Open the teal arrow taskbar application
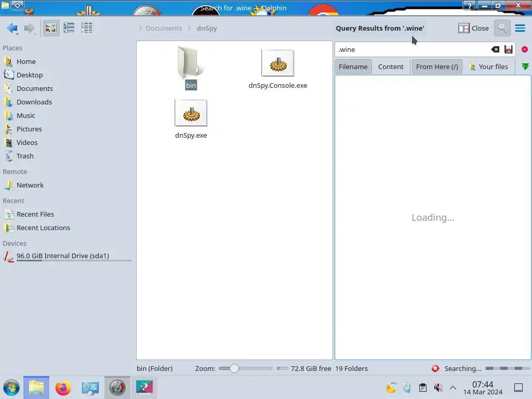Image resolution: width=532 pixels, height=399 pixels. pyautogui.click(x=144, y=387)
